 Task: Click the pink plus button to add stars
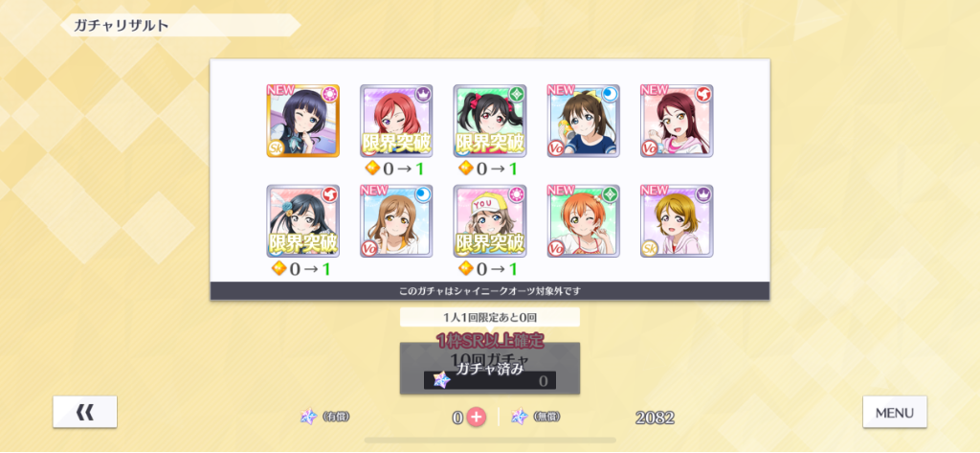[477, 418]
